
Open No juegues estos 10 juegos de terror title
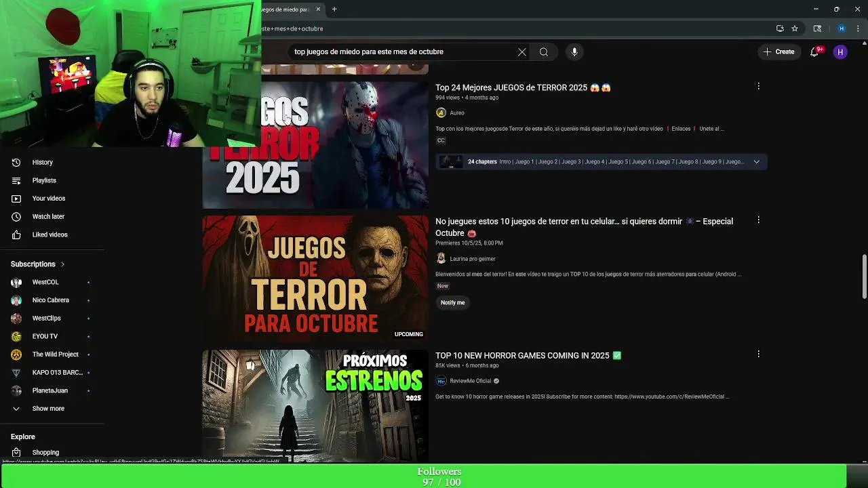[x=584, y=227]
